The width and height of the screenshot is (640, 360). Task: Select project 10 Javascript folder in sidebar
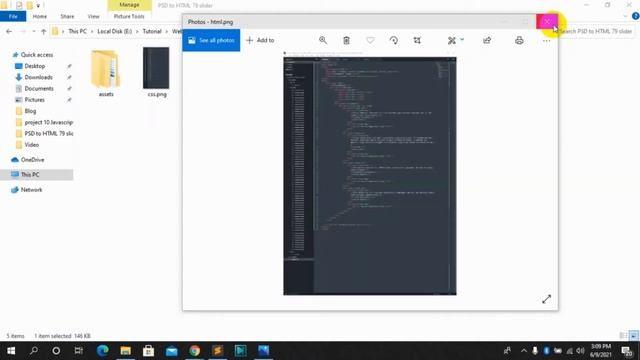[x=48, y=122]
